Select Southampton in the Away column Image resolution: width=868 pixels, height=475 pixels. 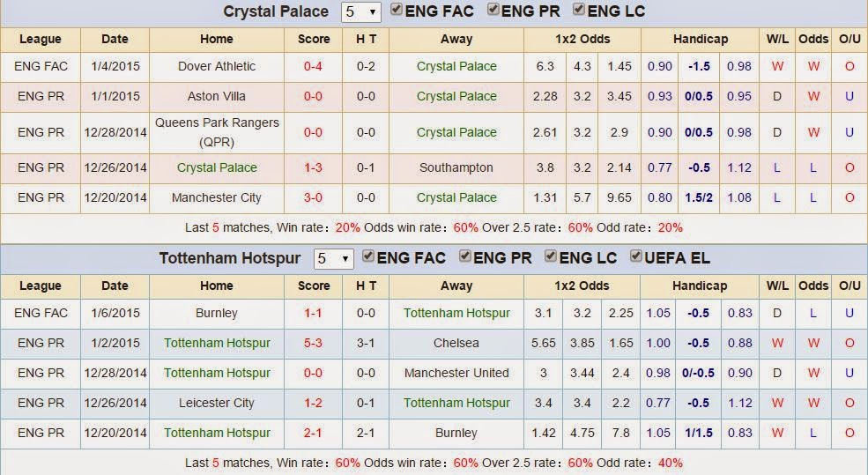point(456,167)
